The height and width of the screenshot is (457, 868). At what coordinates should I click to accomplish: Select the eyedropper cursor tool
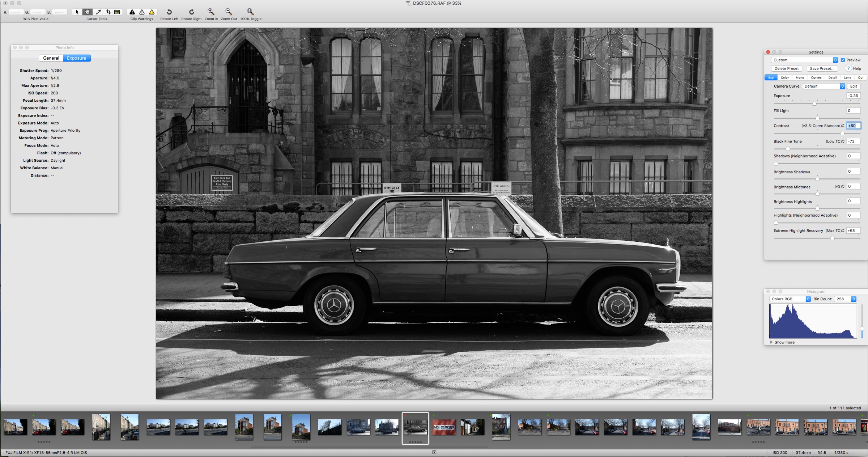point(98,12)
